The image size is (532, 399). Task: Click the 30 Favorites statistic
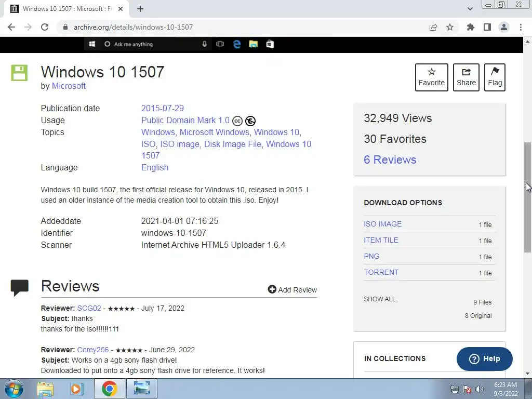click(395, 139)
